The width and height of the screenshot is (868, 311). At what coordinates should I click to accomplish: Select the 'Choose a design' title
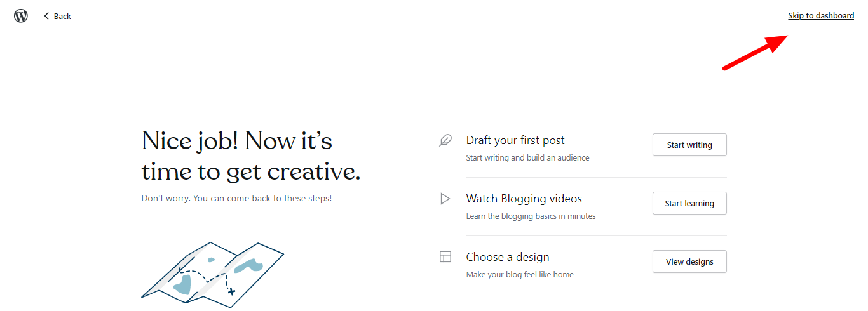[x=508, y=257]
